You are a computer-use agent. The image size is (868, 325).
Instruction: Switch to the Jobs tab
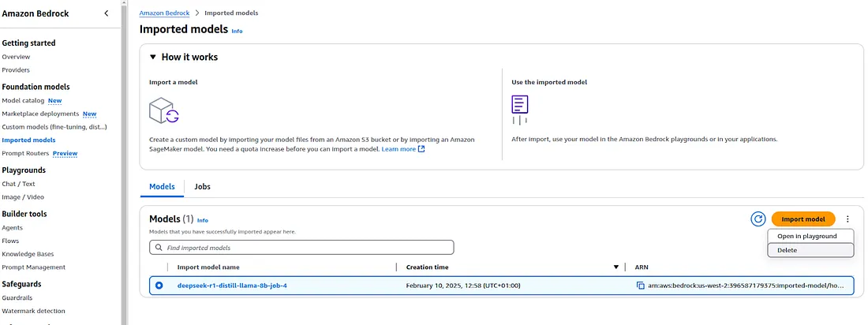pyautogui.click(x=202, y=187)
